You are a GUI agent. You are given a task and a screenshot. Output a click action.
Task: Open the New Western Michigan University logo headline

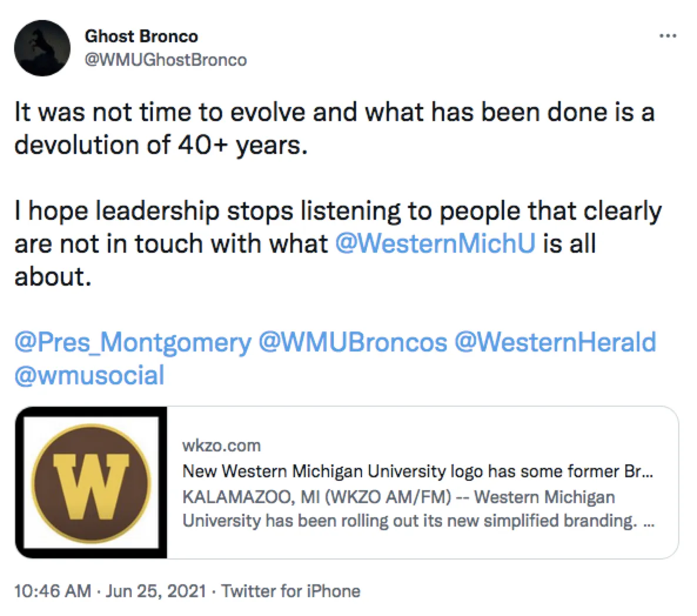(417, 471)
